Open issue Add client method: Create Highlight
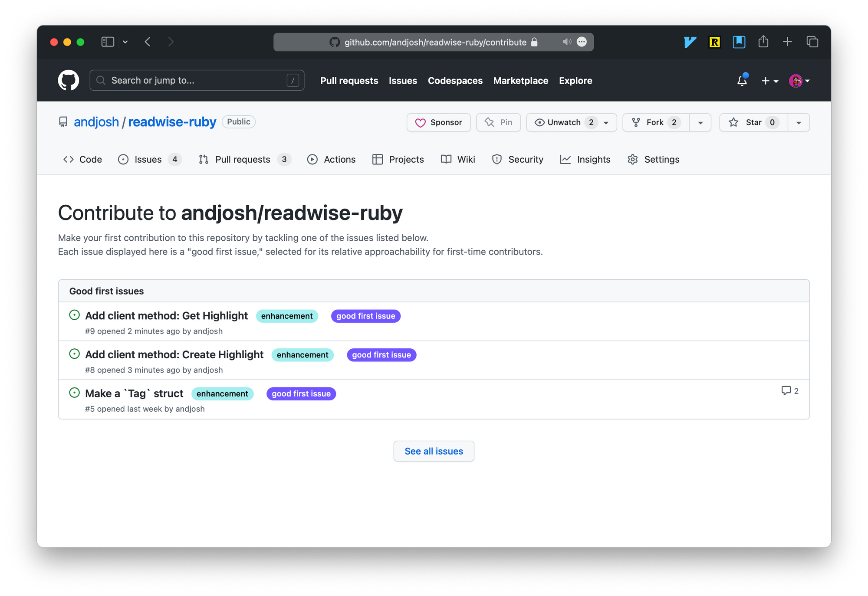 (174, 354)
